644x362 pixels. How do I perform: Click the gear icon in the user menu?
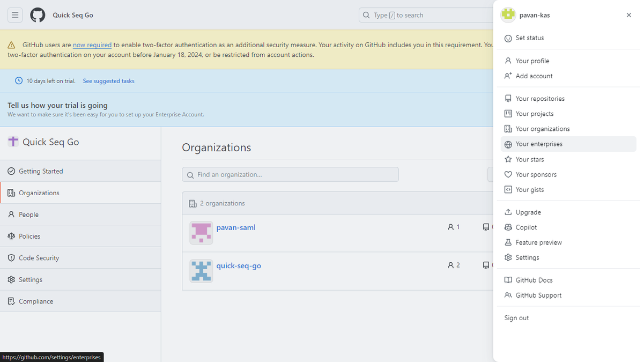point(508,257)
